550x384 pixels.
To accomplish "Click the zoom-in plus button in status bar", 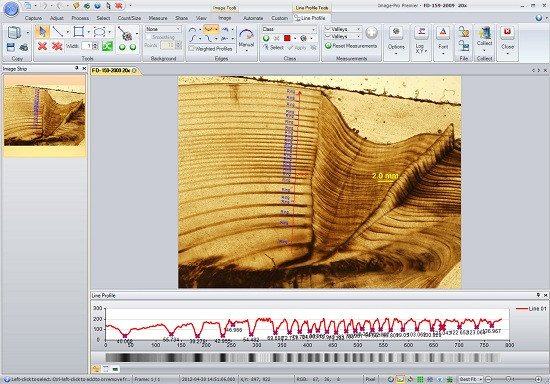I will click(538, 379).
